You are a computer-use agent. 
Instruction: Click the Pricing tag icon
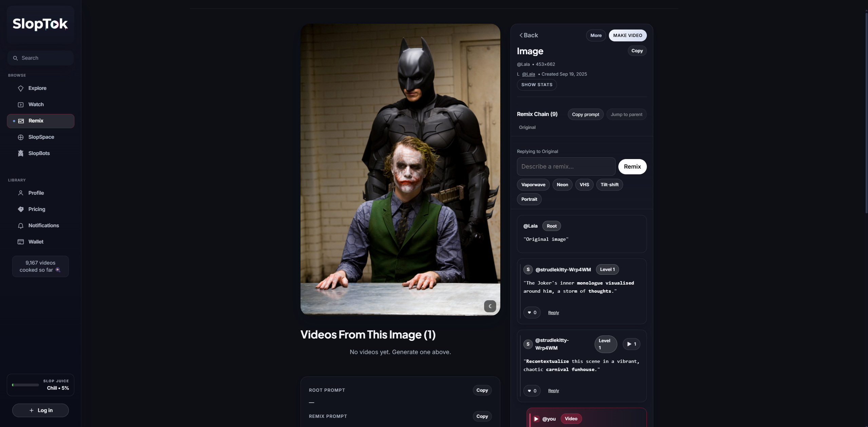(x=21, y=209)
